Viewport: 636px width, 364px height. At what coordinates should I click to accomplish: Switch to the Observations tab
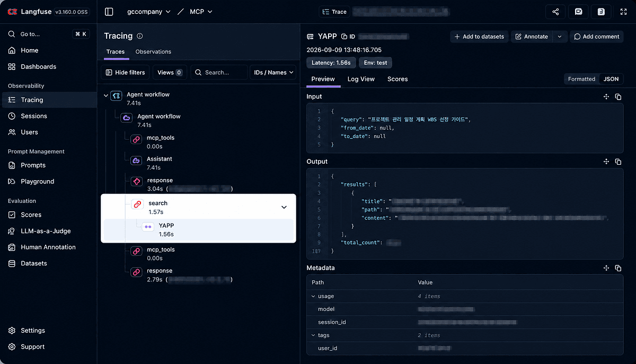pos(153,52)
